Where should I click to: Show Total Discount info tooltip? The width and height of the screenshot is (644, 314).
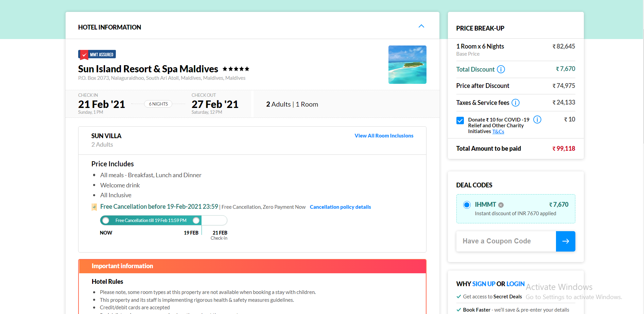pos(501,69)
